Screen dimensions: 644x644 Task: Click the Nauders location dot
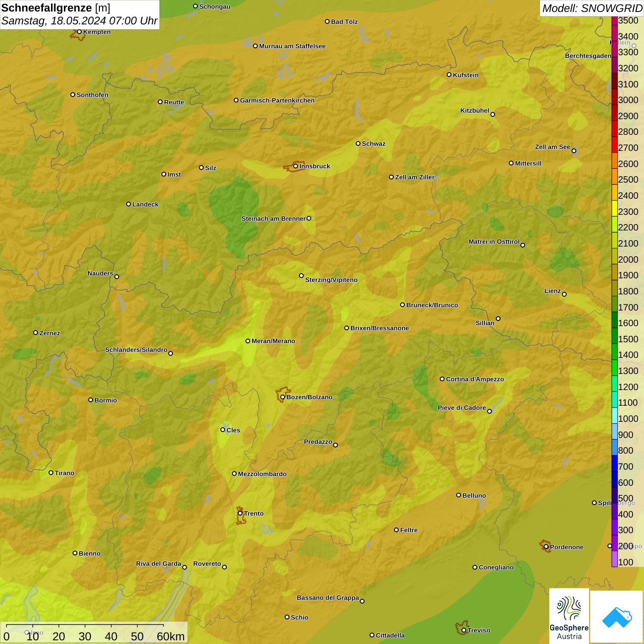click(117, 276)
